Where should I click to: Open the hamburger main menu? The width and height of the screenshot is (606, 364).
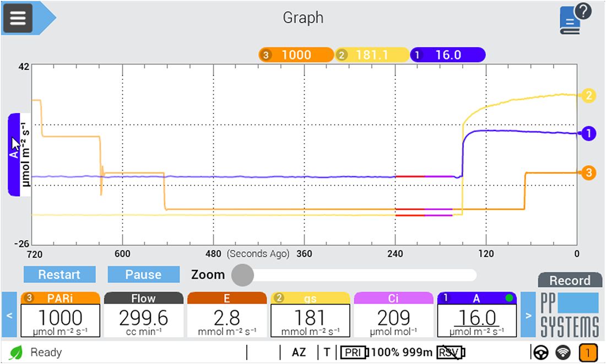tap(18, 18)
